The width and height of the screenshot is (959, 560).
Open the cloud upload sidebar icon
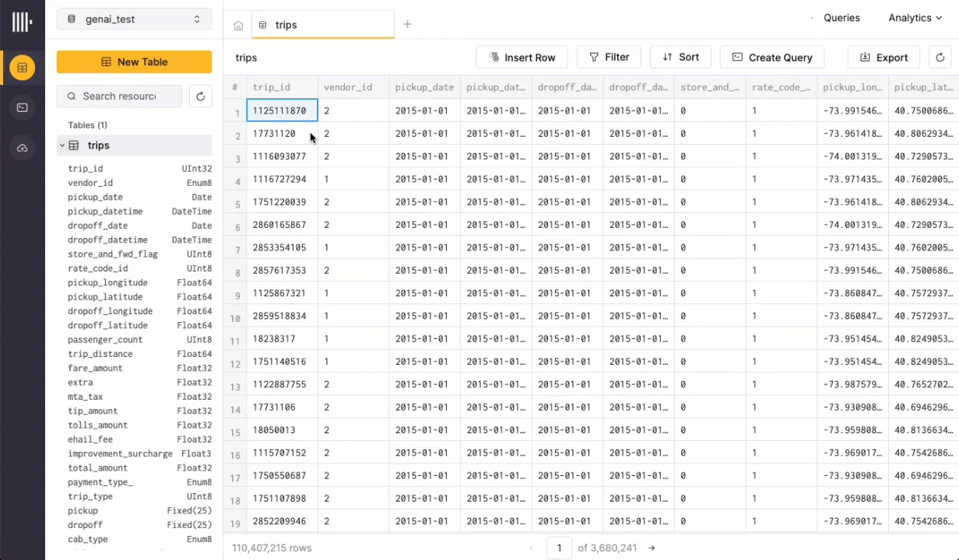22,148
